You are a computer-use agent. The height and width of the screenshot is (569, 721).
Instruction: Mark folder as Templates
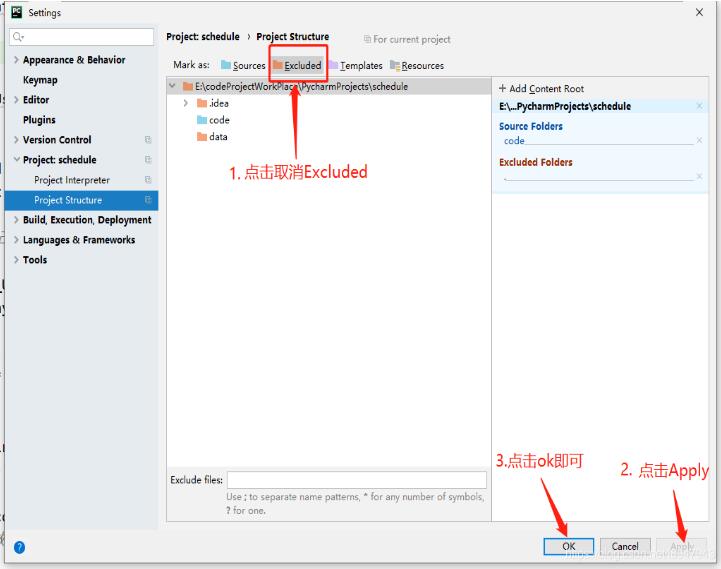[356, 65]
